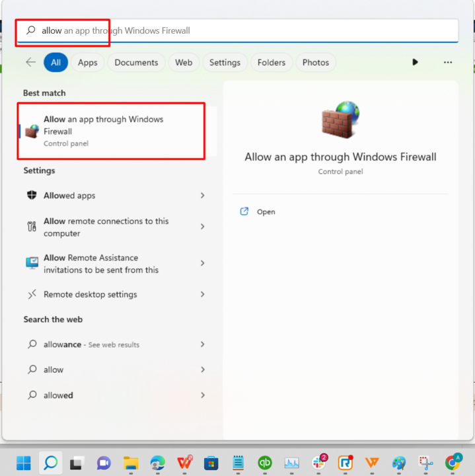
Task: Open Task View from the taskbar
Action: pos(77,463)
